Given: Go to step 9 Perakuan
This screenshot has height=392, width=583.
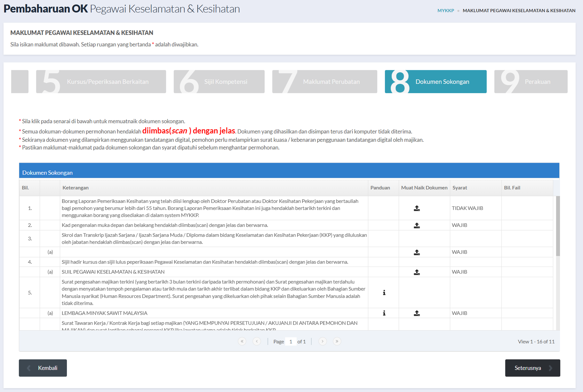Looking at the screenshot, I should pos(531,82).
